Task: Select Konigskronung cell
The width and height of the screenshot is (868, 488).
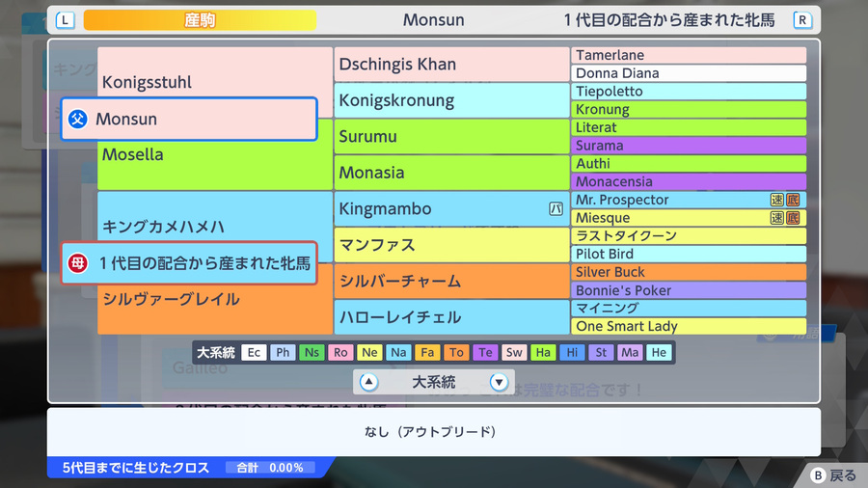Action: 451,100
